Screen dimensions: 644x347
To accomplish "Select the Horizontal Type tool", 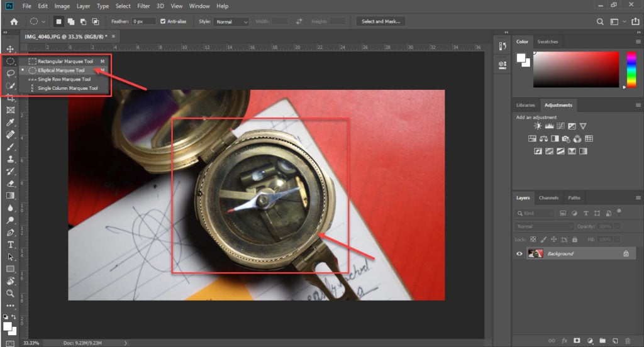I will tap(10, 245).
